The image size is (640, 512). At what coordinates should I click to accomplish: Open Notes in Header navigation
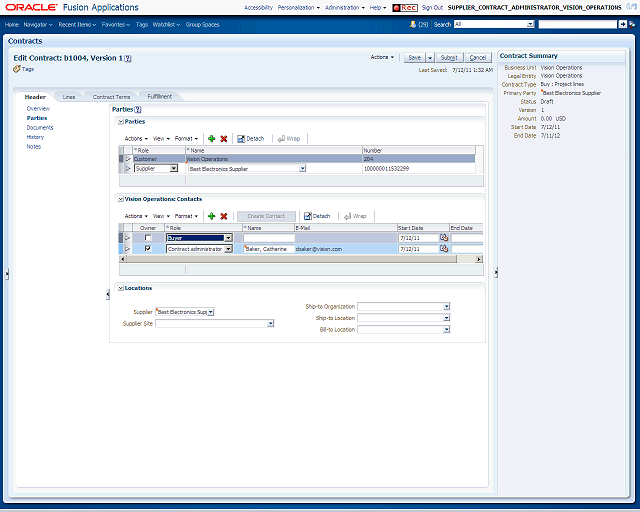34,147
